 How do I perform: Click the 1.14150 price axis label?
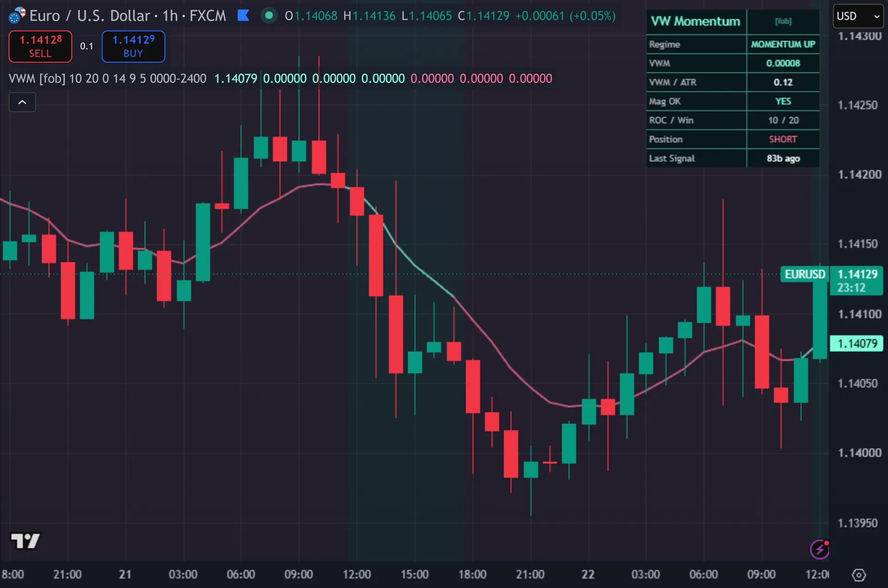(x=857, y=244)
